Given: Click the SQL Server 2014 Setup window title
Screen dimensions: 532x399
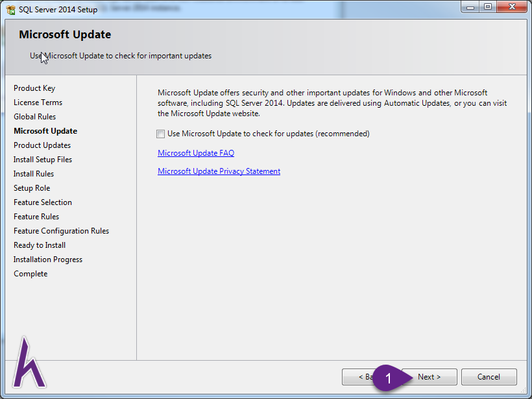Looking at the screenshot, I should 58,10.
